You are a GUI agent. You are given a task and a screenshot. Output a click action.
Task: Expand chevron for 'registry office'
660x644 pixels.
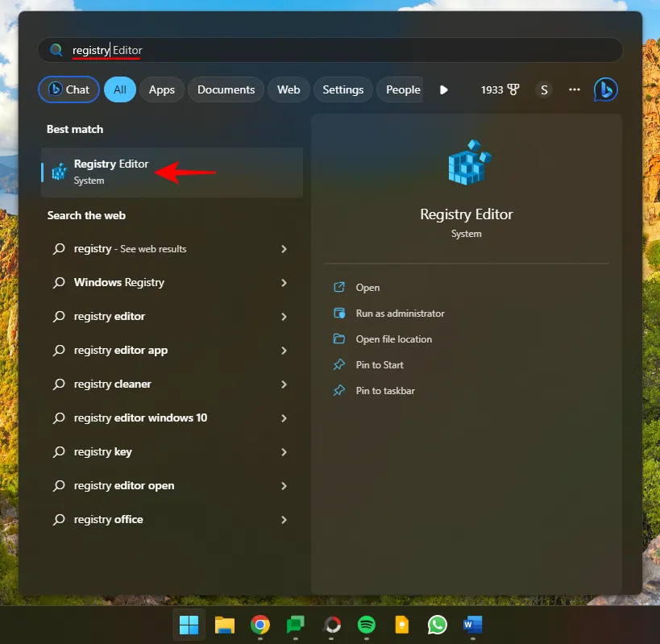pyautogui.click(x=284, y=520)
